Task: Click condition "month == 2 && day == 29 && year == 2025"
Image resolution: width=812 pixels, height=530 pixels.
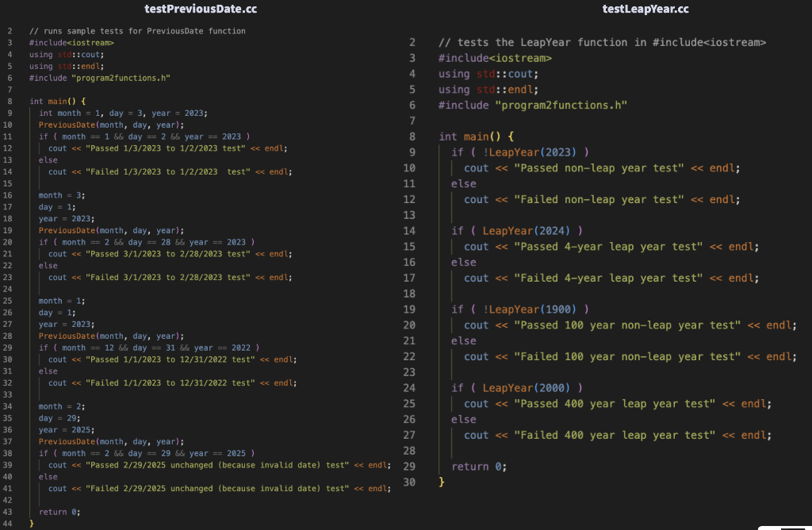Action: tap(154, 453)
